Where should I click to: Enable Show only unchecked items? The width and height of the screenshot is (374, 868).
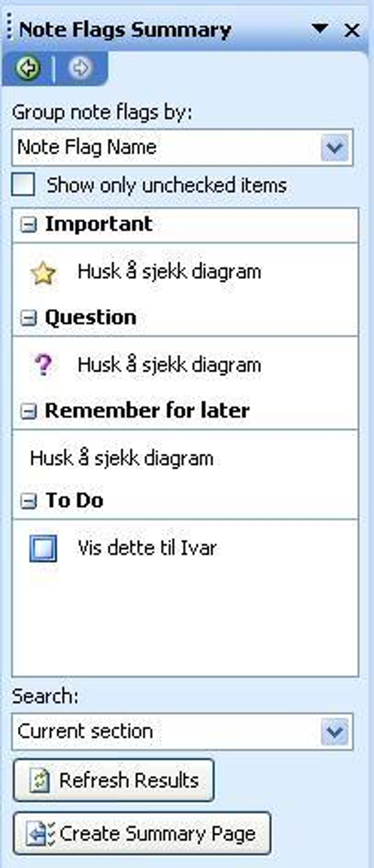tap(23, 184)
